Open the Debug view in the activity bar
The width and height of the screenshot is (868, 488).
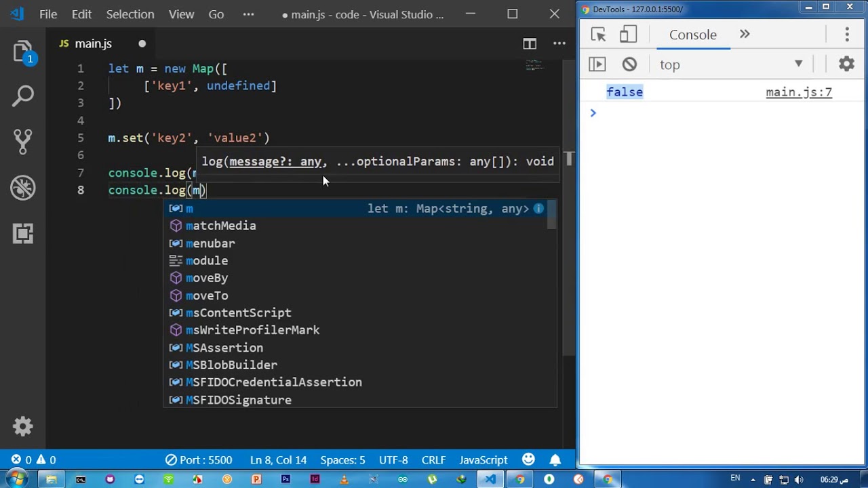pyautogui.click(x=22, y=188)
